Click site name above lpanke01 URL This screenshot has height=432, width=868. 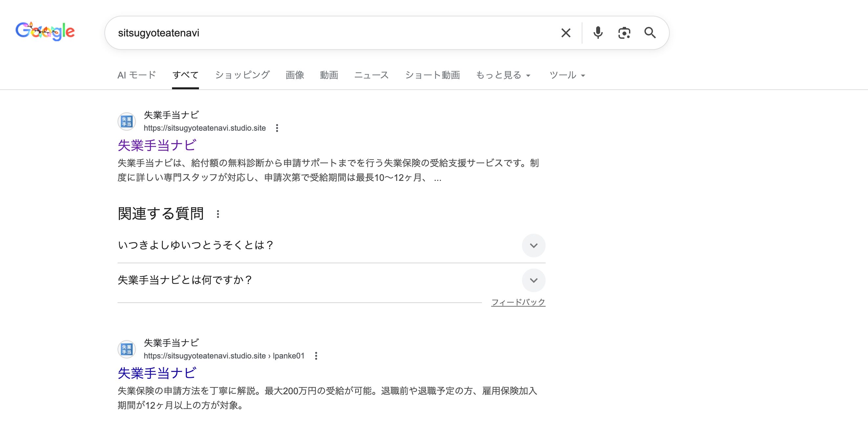pyautogui.click(x=171, y=343)
